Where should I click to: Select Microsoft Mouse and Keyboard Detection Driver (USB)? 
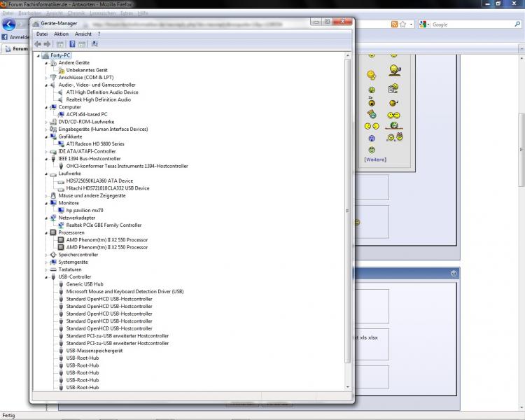point(125,291)
